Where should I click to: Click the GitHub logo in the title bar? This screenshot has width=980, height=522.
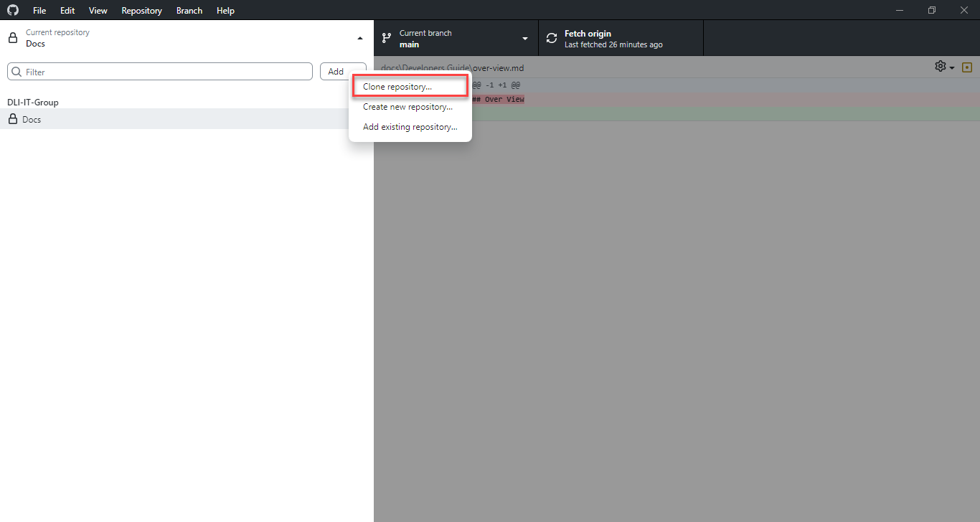[12, 10]
